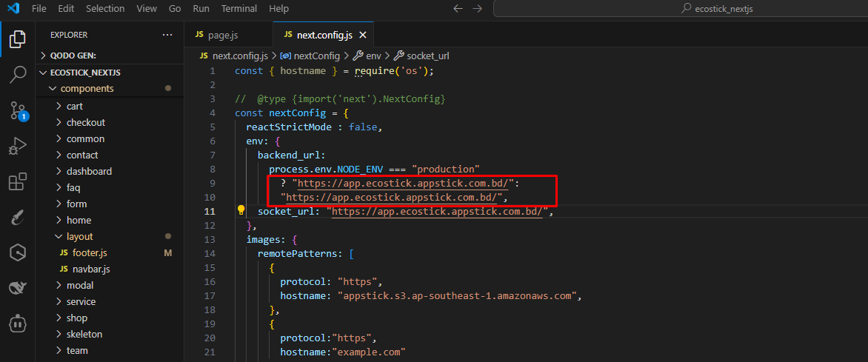The width and height of the screenshot is (868, 362).
Task: Close the next.config.js tab
Action: 363,35
